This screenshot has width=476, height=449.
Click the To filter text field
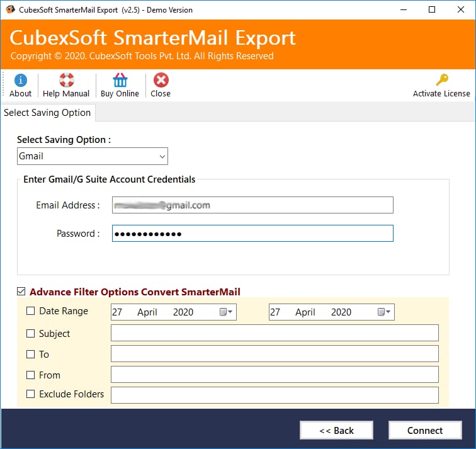275,354
